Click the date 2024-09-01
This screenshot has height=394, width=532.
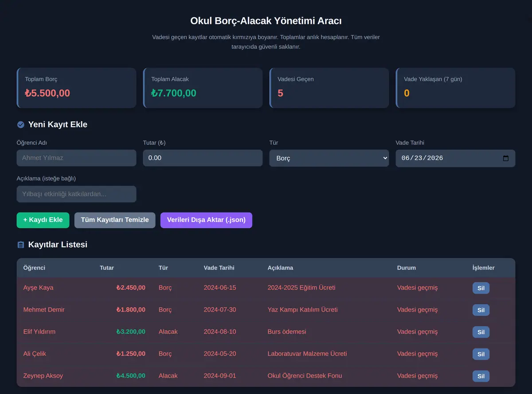coord(220,376)
